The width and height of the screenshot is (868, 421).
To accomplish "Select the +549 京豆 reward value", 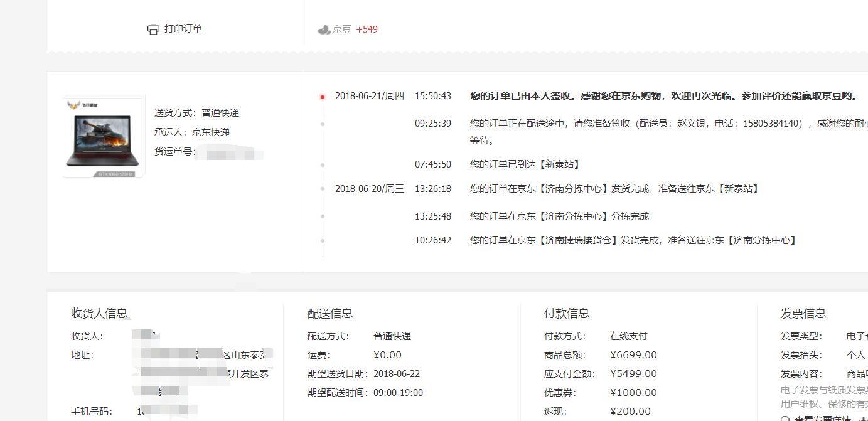I will tap(367, 29).
